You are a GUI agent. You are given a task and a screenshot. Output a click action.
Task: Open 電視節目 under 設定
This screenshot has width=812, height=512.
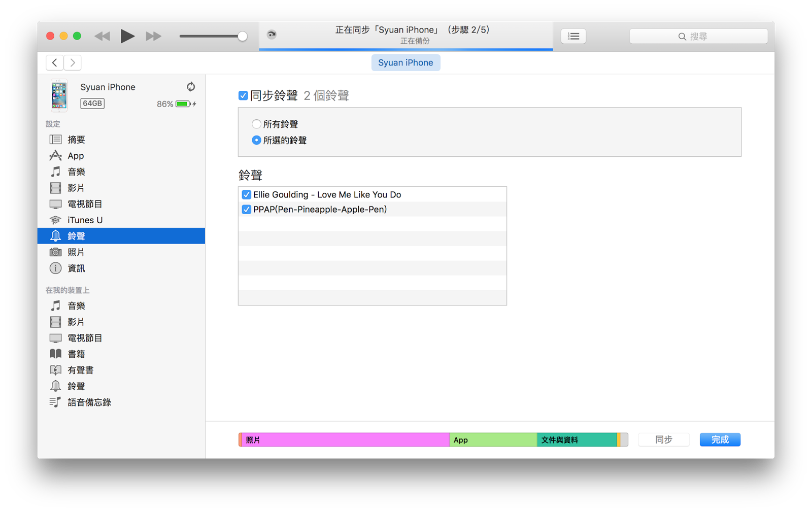tap(121, 204)
